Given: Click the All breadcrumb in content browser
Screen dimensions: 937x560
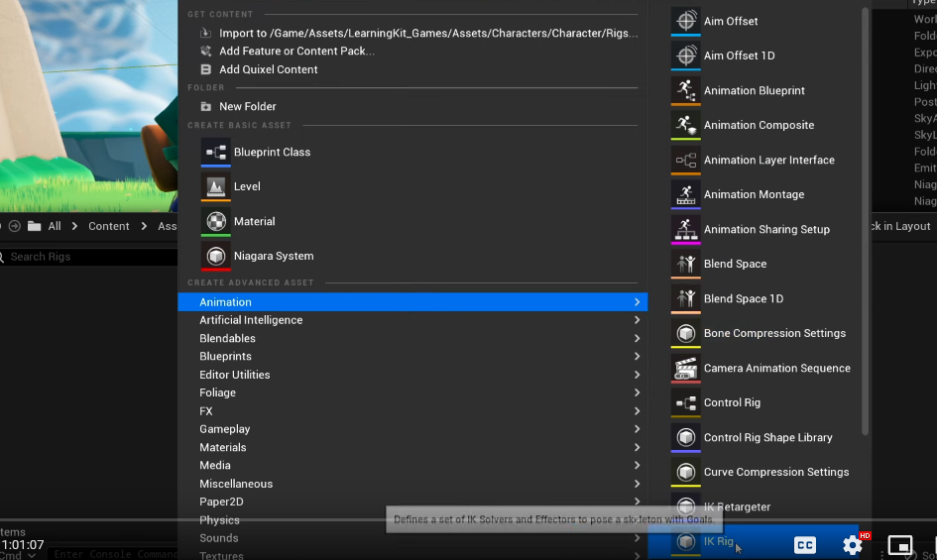Looking at the screenshot, I should pos(55,226).
